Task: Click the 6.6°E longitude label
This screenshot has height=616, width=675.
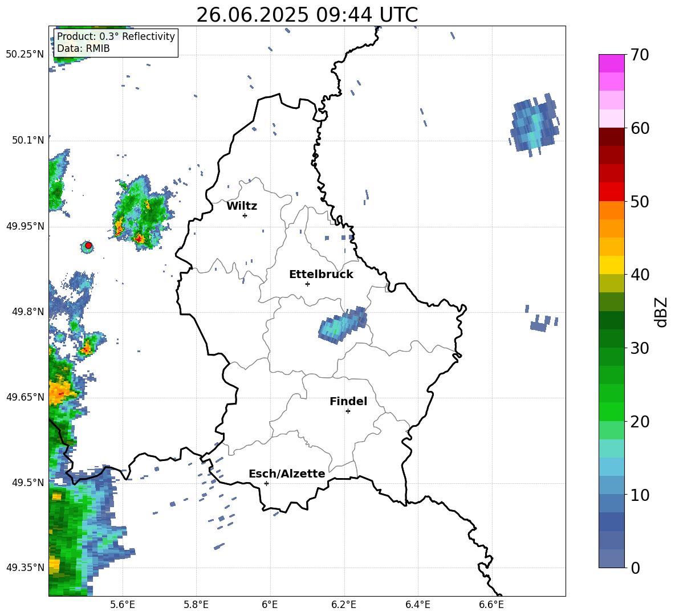Action: [x=491, y=605]
